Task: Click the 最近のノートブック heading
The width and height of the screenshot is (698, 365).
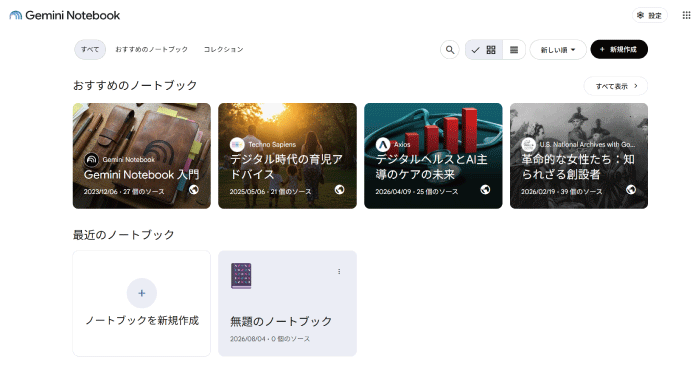Action: click(123, 235)
